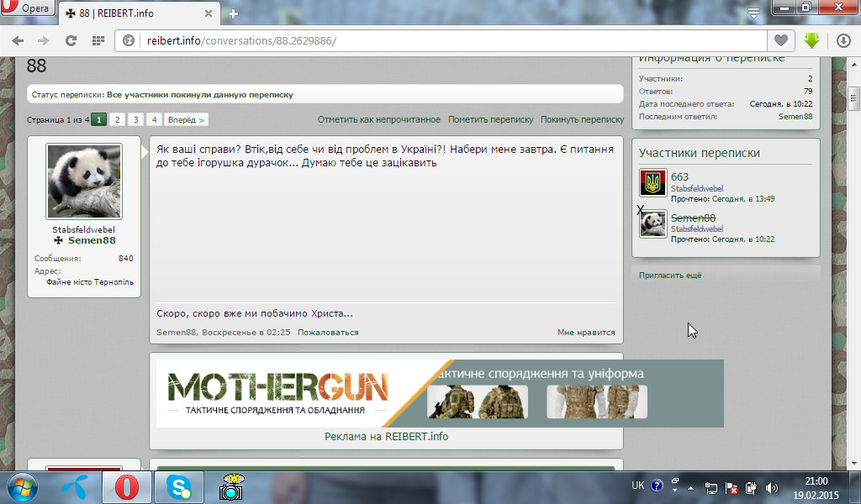Open Action Center flag tray icon
The image size is (861, 504).
(732, 487)
